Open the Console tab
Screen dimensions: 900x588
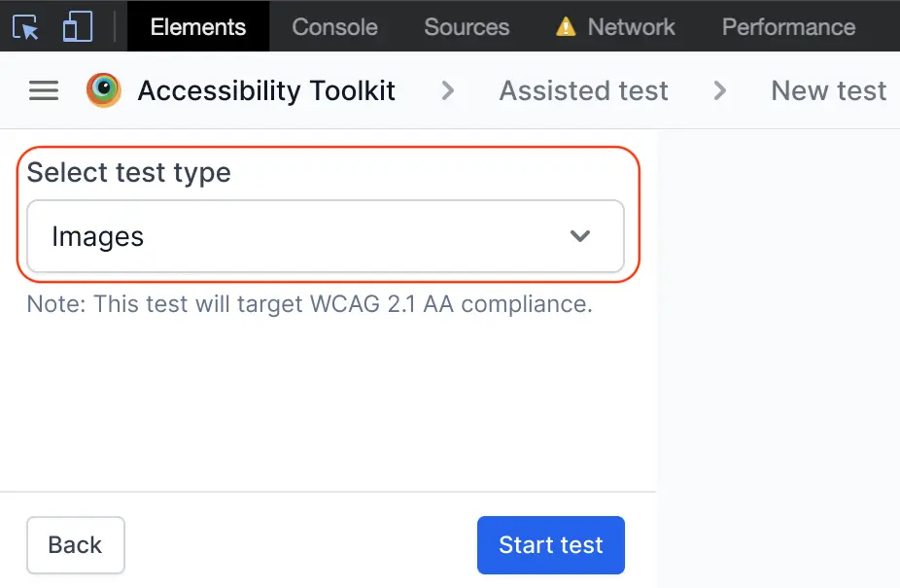(334, 26)
